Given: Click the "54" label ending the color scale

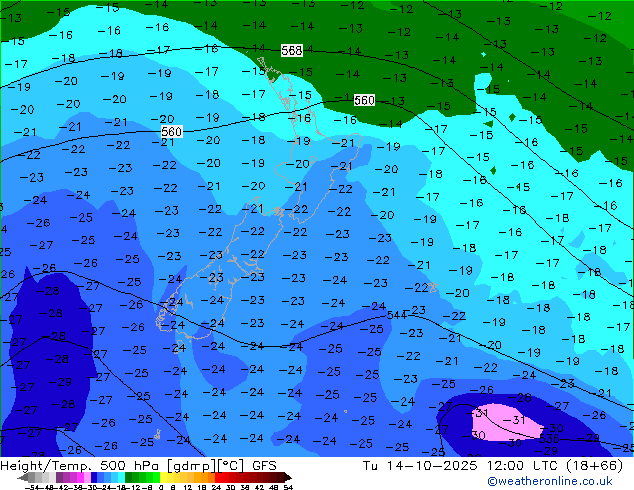Looking at the screenshot, I should 288,488.
